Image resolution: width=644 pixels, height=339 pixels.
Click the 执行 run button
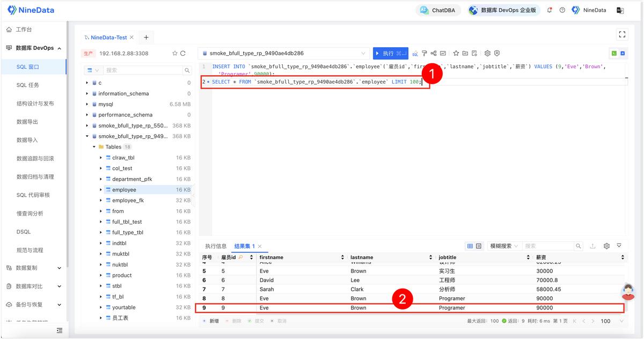coord(391,53)
